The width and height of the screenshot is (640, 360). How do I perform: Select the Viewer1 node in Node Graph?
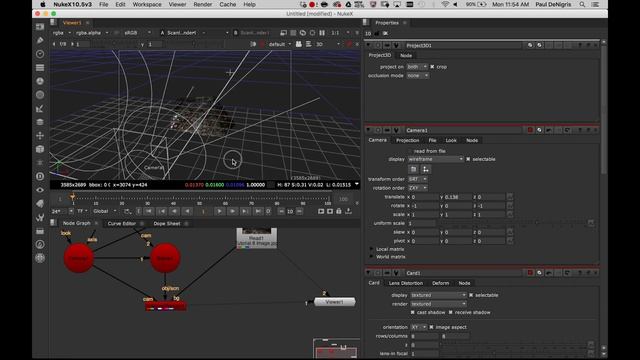pos(335,302)
